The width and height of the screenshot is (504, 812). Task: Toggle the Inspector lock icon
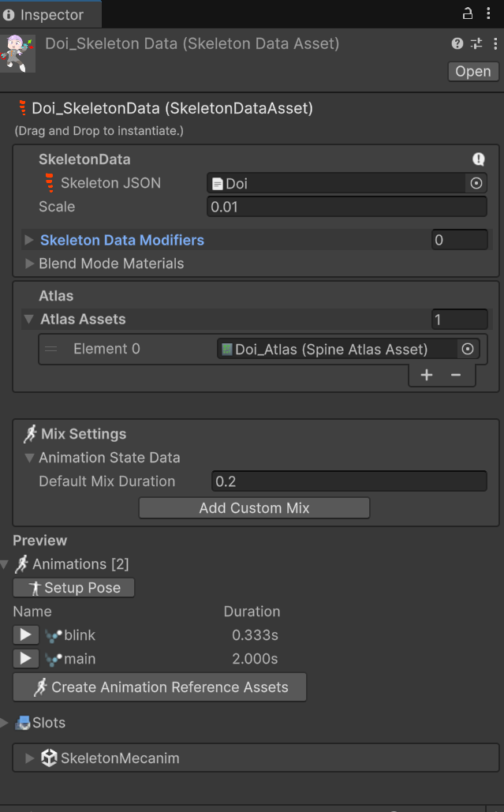[467, 13]
